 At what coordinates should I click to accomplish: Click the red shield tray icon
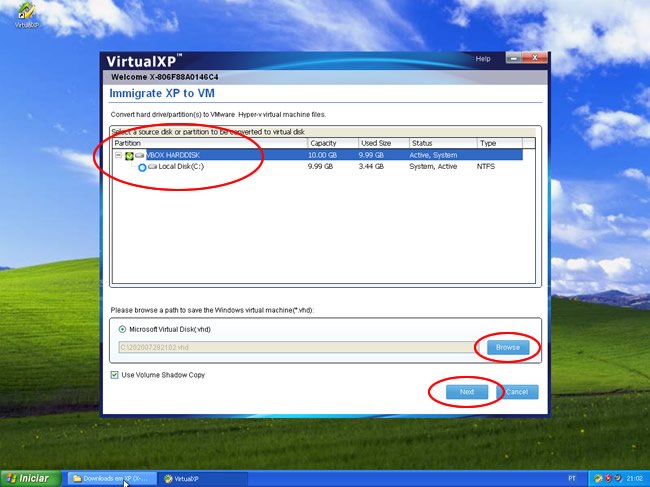(609, 479)
